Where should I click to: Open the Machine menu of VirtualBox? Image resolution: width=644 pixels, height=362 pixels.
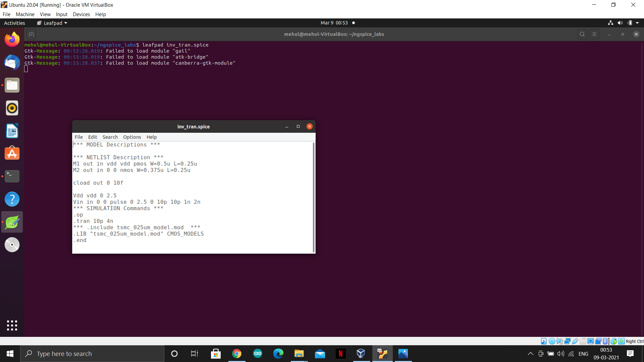coord(25,14)
